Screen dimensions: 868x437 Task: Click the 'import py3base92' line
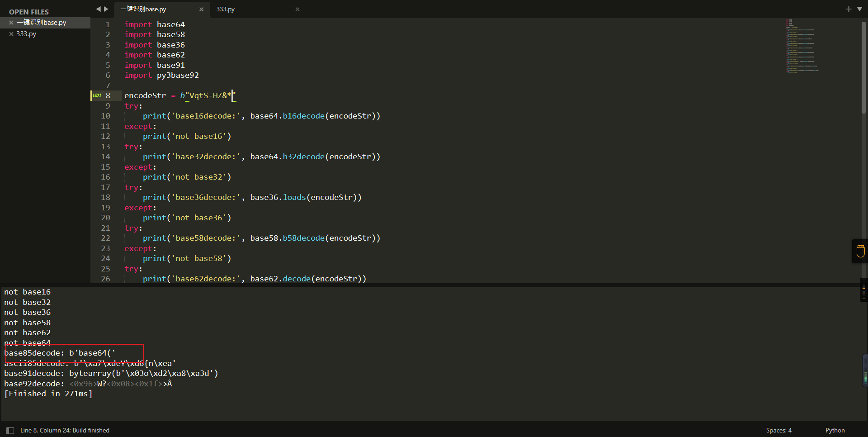coord(161,75)
